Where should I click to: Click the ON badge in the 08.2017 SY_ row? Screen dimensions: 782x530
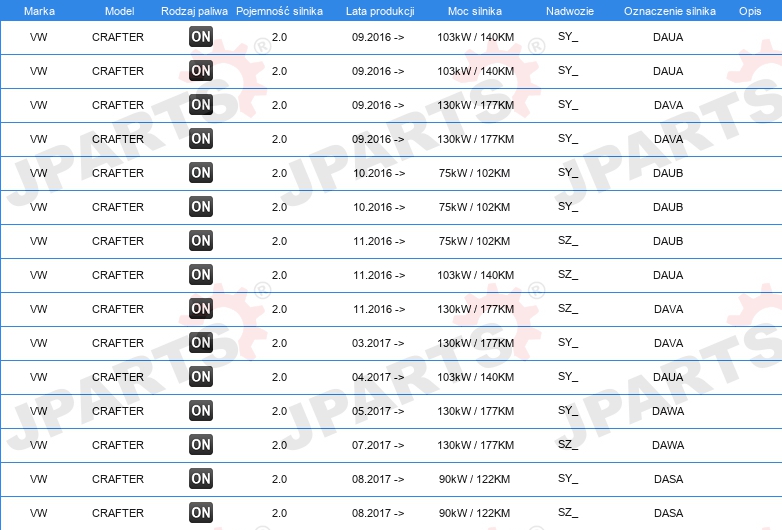(201, 478)
